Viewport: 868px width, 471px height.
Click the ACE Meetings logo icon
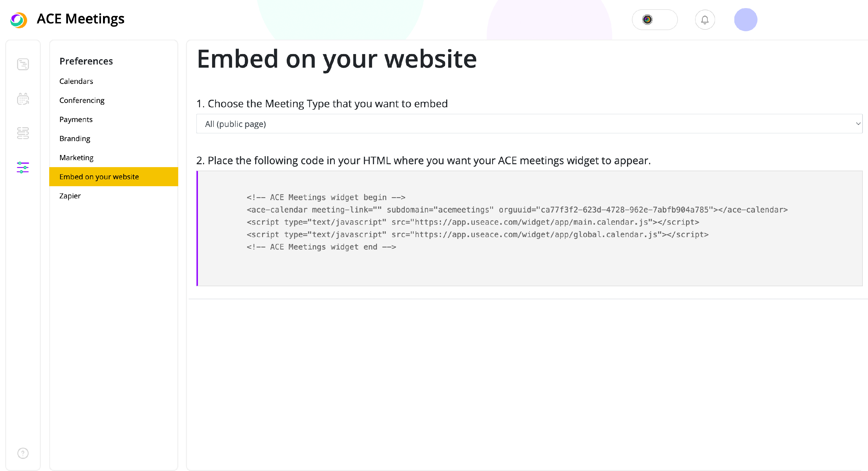[19, 20]
